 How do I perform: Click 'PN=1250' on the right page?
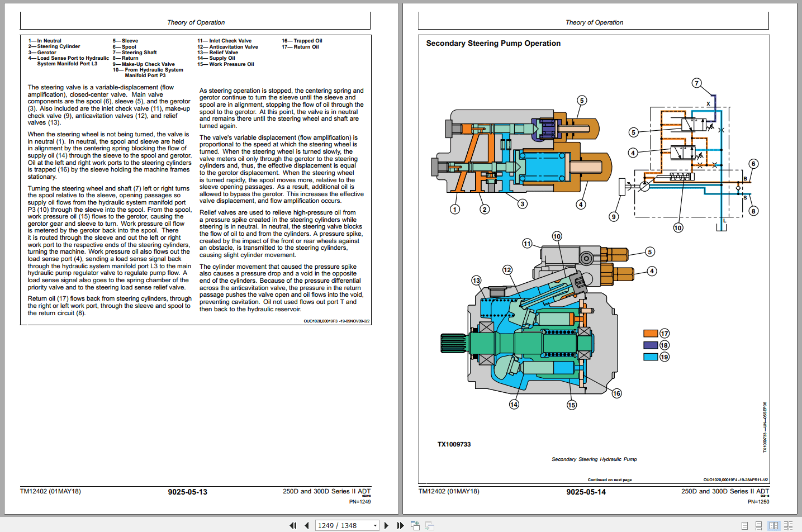click(x=758, y=502)
